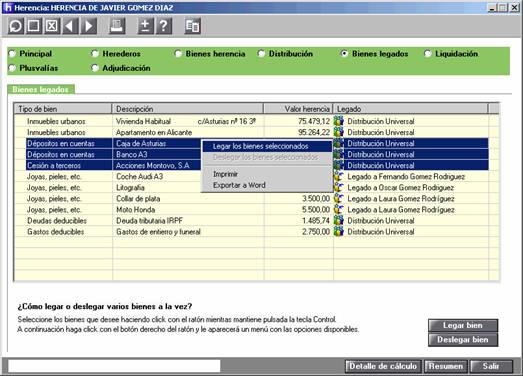Viewport: 523px width, 376px height.
Task: Click the legacy icon in the Collar de plata row
Action: 339,199
